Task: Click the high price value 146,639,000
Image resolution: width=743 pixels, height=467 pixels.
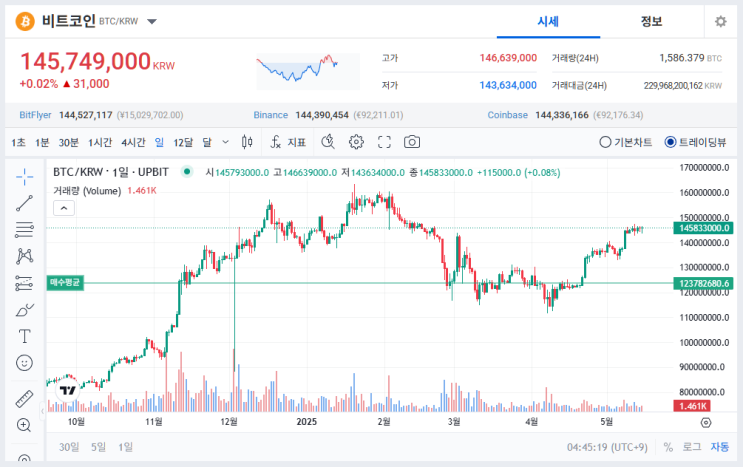Action: point(508,58)
